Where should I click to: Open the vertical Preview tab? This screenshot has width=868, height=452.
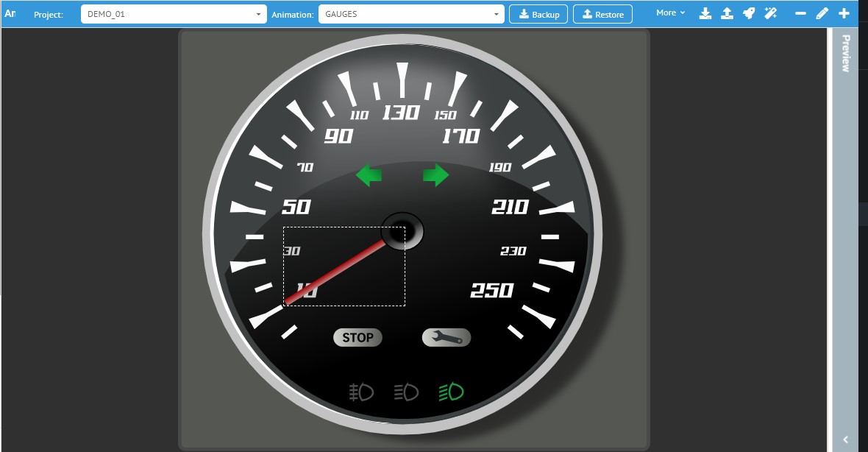[x=845, y=53]
